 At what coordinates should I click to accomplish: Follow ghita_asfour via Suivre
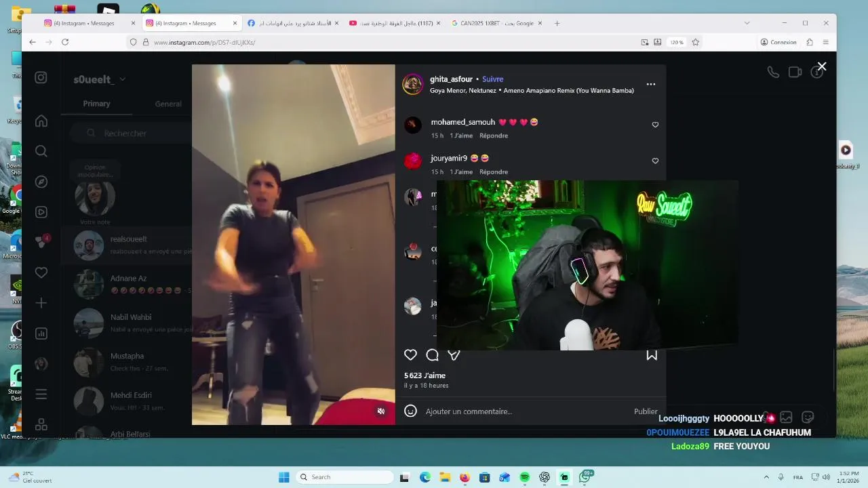tap(492, 79)
